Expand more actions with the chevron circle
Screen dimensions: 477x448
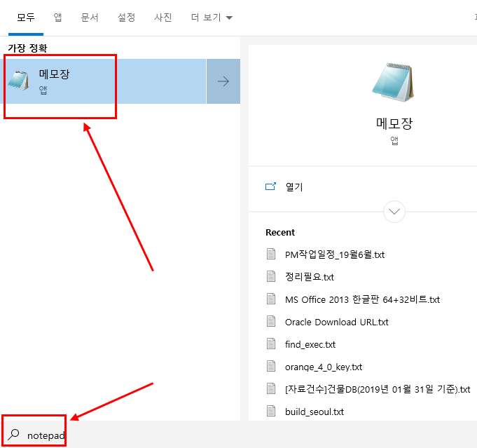click(x=394, y=212)
